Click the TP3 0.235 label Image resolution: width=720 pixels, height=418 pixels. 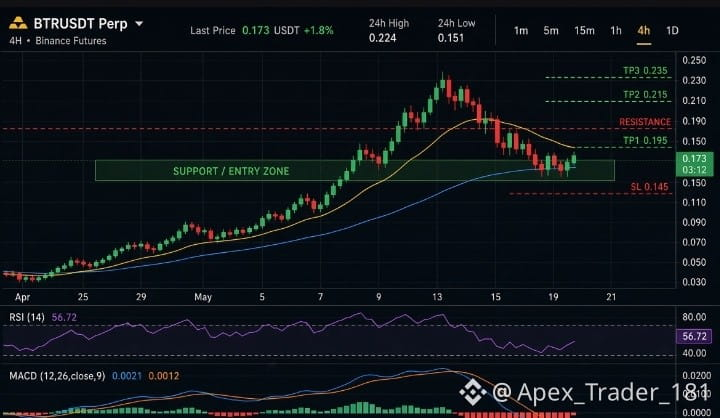(x=645, y=71)
